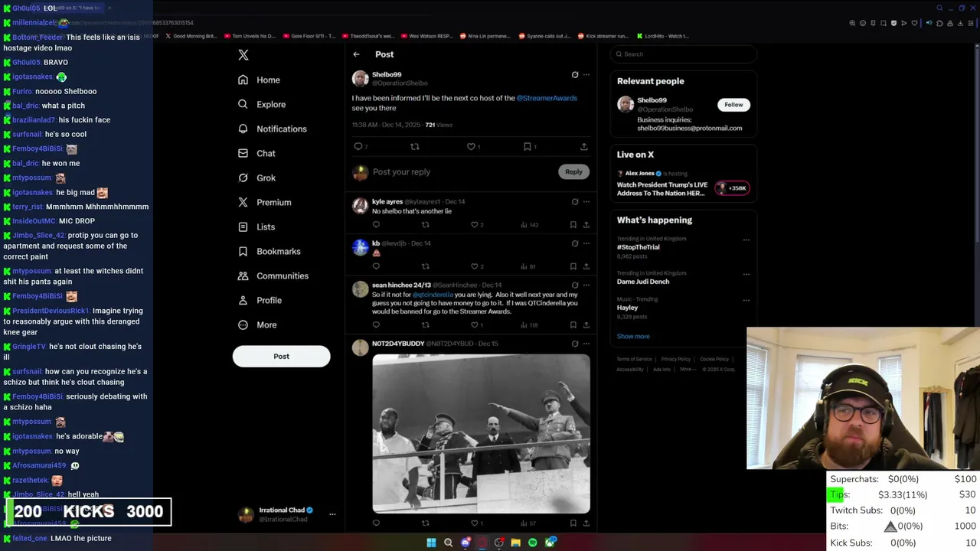Share kb's reply
The width and height of the screenshot is (980, 551).
coord(586,266)
